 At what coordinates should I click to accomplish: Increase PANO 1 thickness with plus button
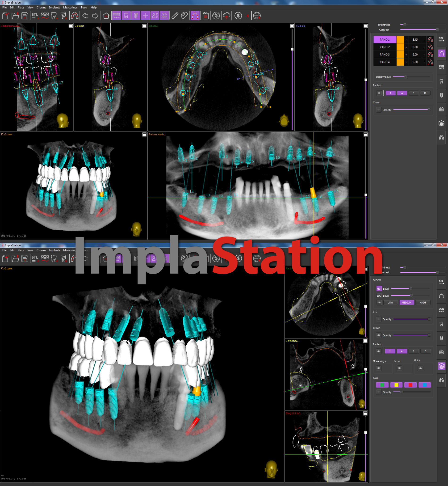click(x=406, y=39)
